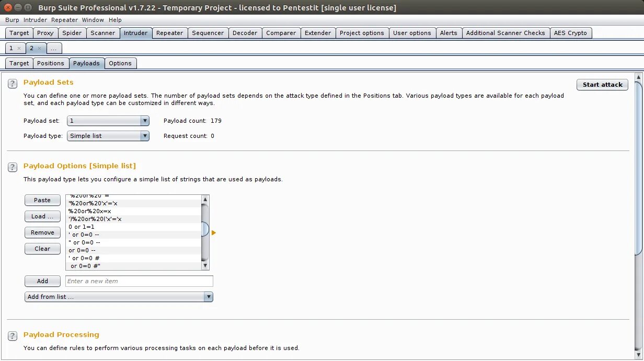Click the Start attack button
Viewport: 644px width, 361px height.
pyautogui.click(x=602, y=84)
